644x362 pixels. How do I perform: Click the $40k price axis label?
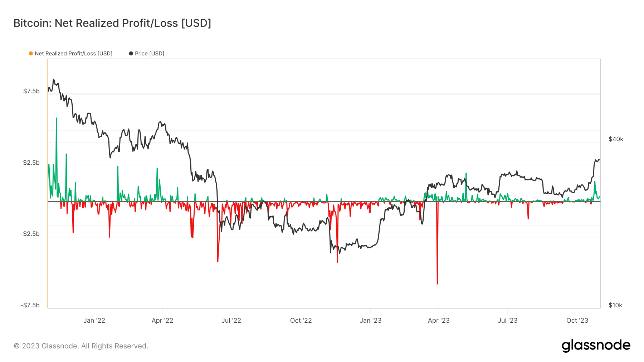point(616,139)
